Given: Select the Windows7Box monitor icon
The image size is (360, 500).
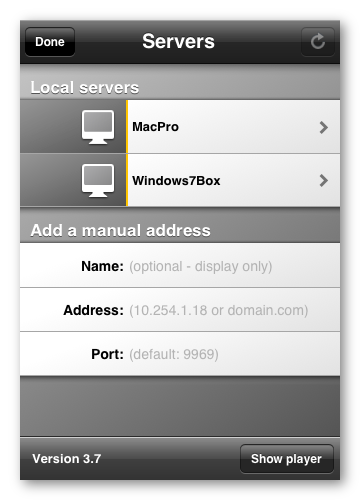Looking at the screenshot, I should [x=98, y=180].
